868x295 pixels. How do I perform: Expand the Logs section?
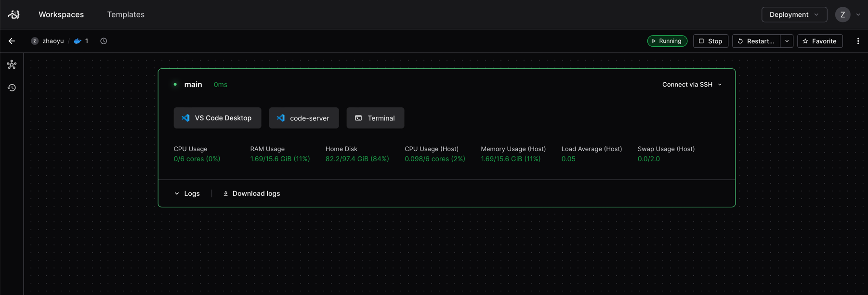tap(187, 193)
